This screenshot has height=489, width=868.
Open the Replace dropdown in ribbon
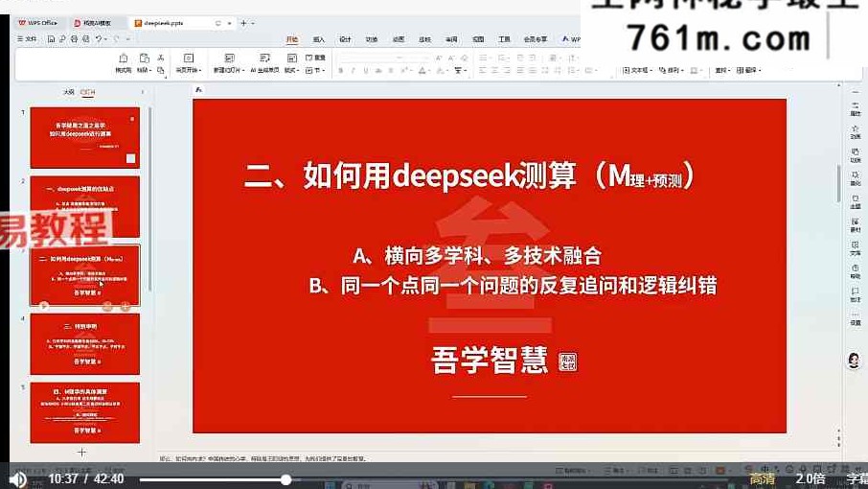click(749, 70)
